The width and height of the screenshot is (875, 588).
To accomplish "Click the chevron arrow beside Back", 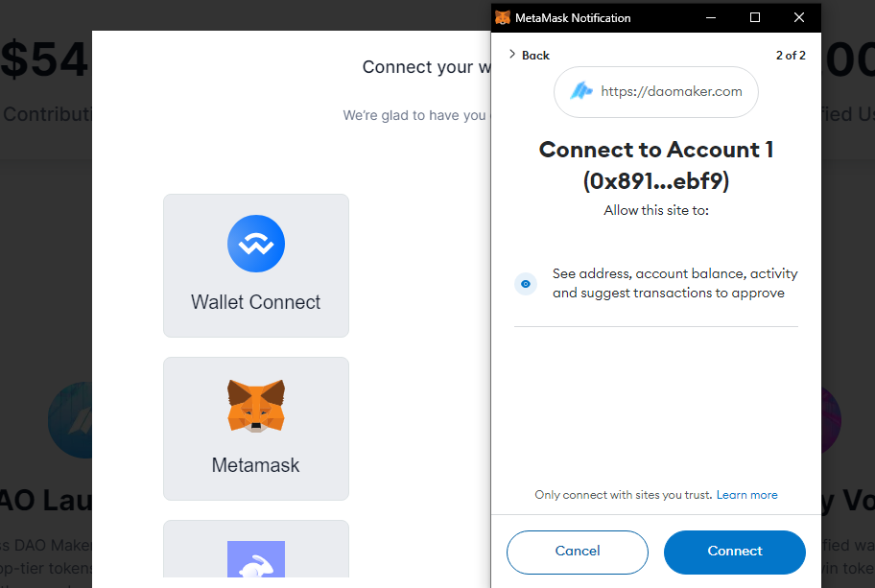I will tap(512, 55).
